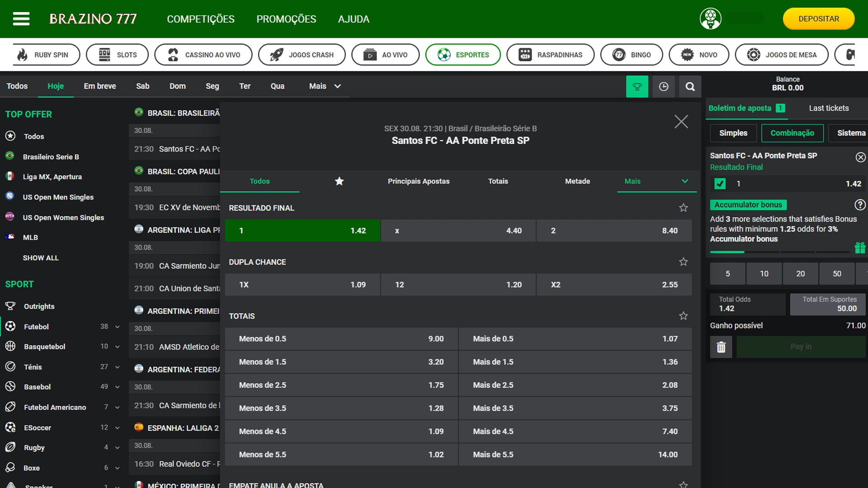Image resolution: width=868 pixels, height=488 pixels.
Task: Click the Depositar button
Action: point(819,19)
